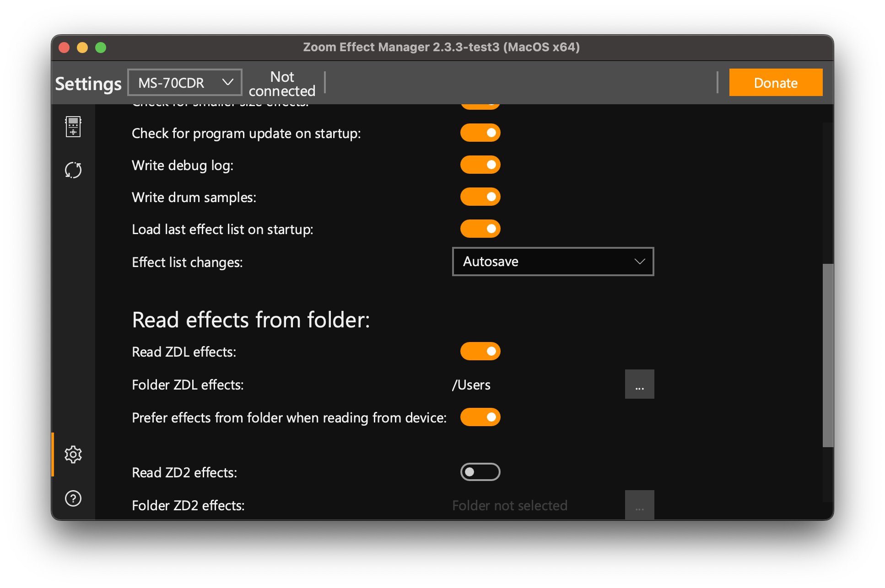Toggle Prefer effects from folder when reading
885x588 pixels.
pos(480,417)
